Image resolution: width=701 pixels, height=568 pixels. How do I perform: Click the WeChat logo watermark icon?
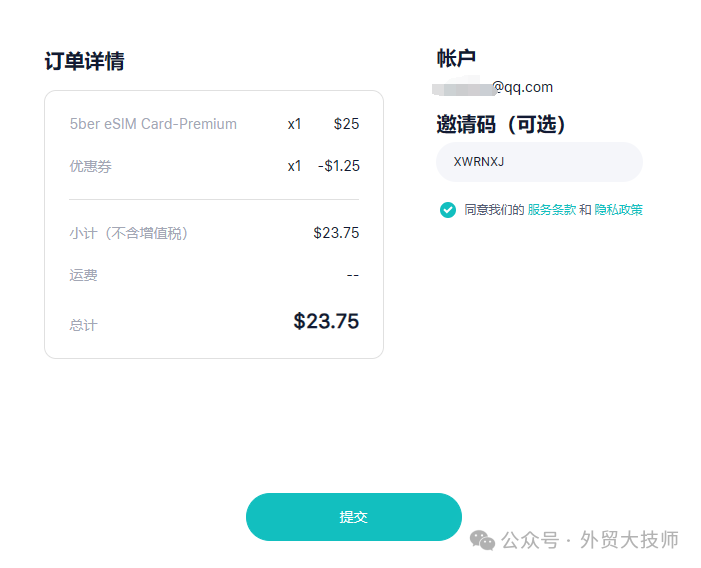(x=483, y=540)
